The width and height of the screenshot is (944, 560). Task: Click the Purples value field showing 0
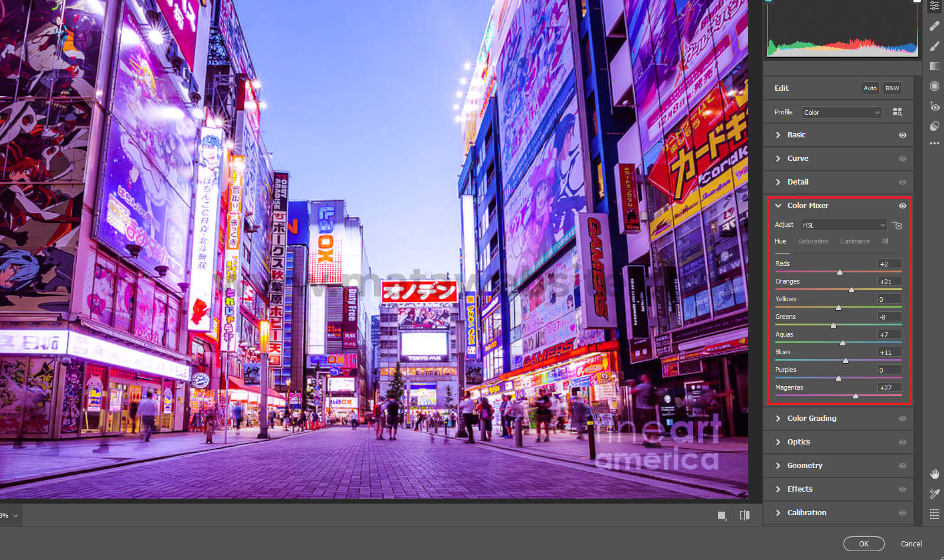[x=889, y=370]
